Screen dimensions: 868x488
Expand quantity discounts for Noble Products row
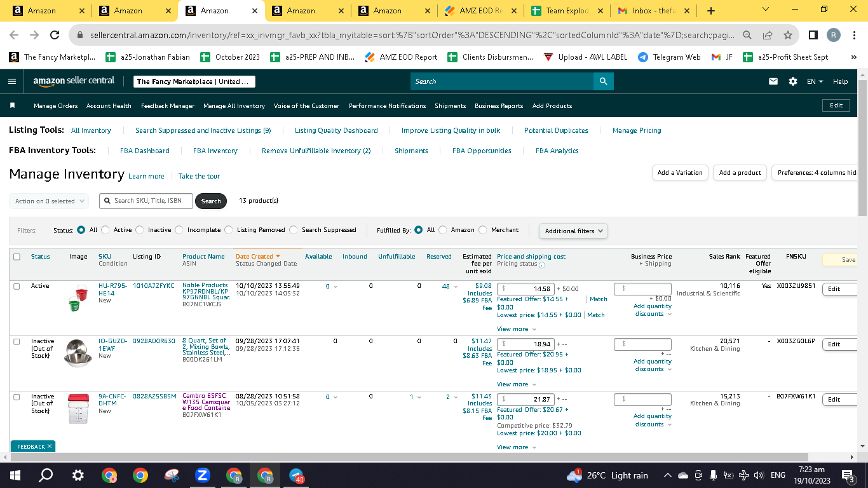click(653, 310)
